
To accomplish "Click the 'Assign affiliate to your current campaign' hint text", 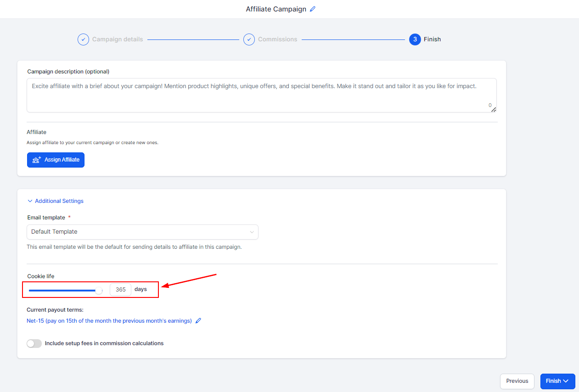I will tap(92, 143).
